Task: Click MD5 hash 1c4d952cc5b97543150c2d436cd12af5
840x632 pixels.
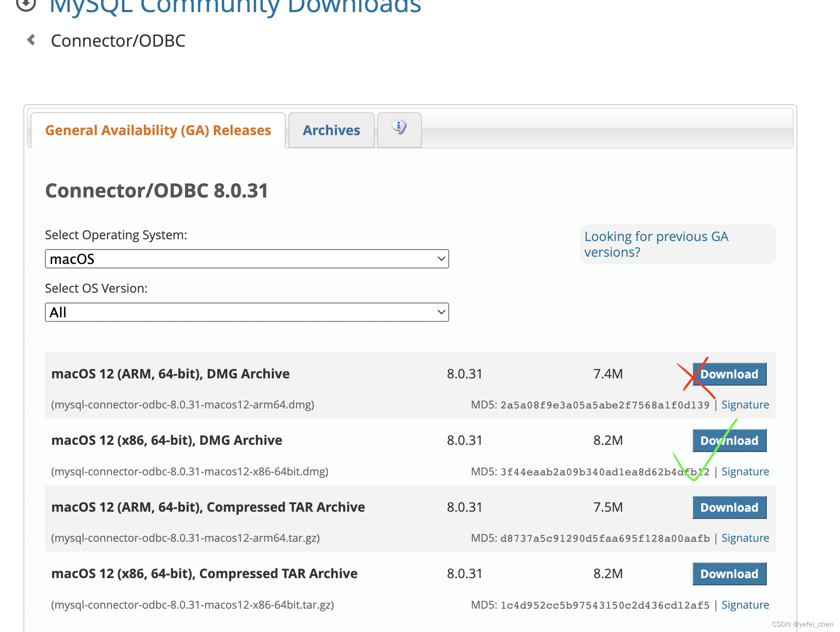Action: (x=605, y=606)
